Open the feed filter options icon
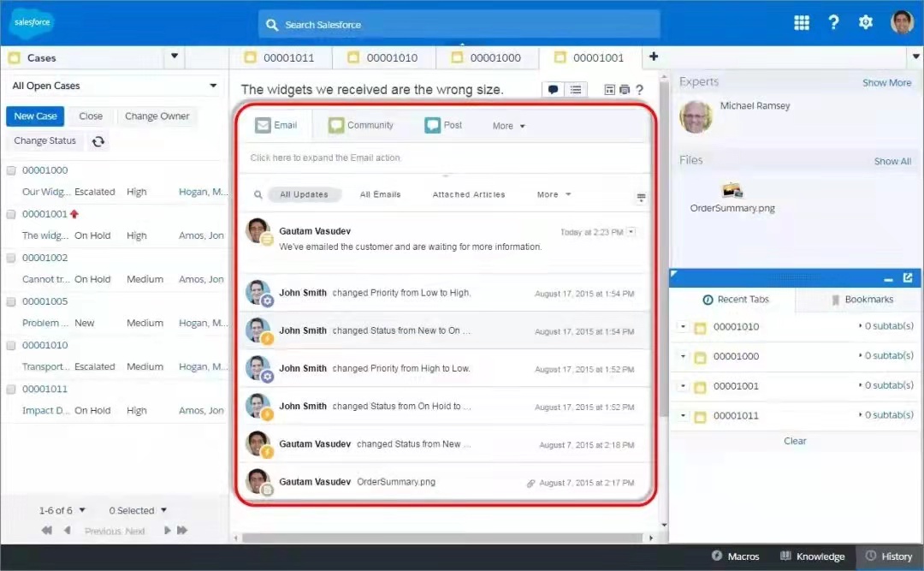This screenshot has height=571, width=924. (x=641, y=197)
